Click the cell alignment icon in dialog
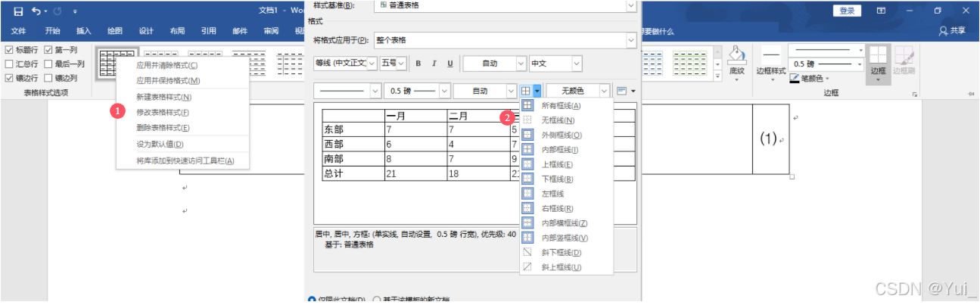Viewport: 980px width, 305px height. click(x=622, y=91)
